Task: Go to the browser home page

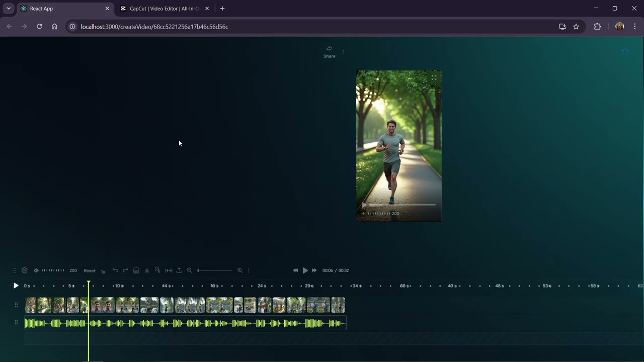Action: pyautogui.click(x=54, y=27)
